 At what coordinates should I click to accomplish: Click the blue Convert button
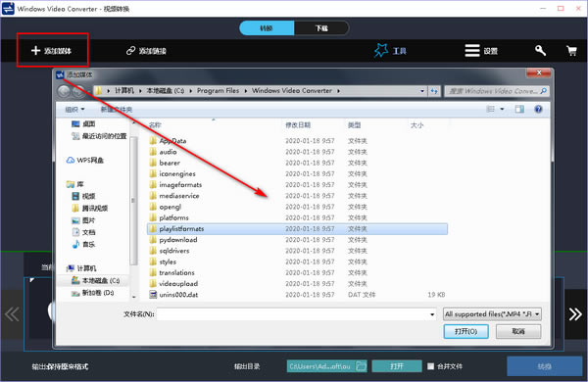(x=545, y=366)
